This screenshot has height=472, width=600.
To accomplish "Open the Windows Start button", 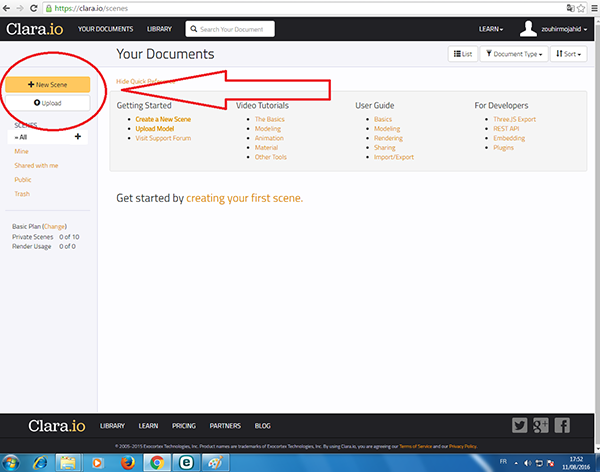I will pos(11,463).
